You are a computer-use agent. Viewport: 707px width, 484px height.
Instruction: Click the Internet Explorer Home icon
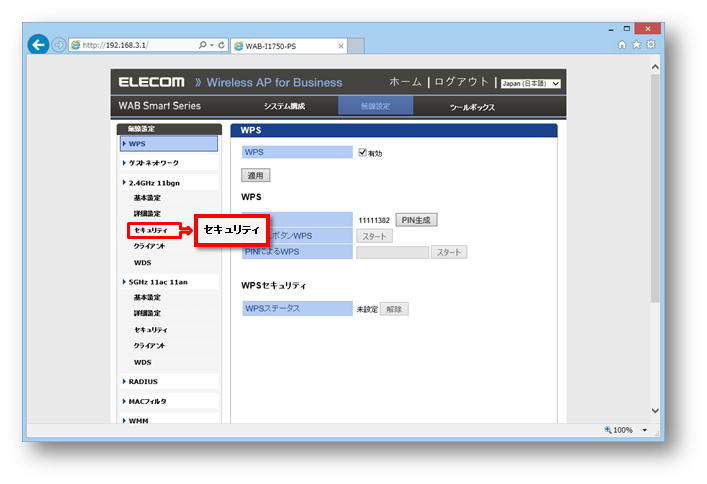pyautogui.click(x=622, y=44)
